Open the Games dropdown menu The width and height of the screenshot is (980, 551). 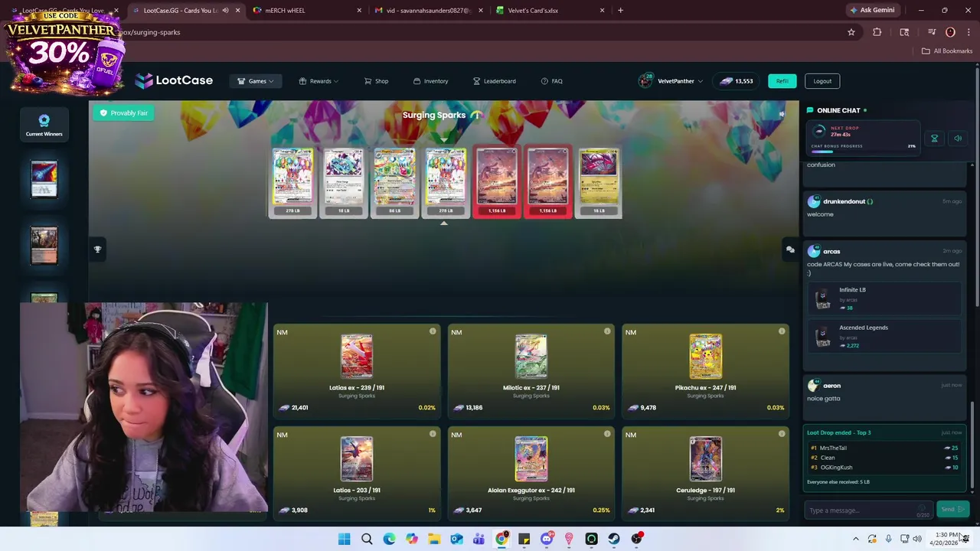pyautogui.click(x=256, y=81)
